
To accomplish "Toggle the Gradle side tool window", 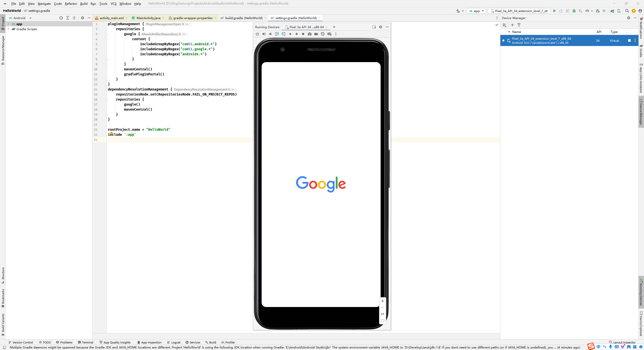I will point(641,51).
